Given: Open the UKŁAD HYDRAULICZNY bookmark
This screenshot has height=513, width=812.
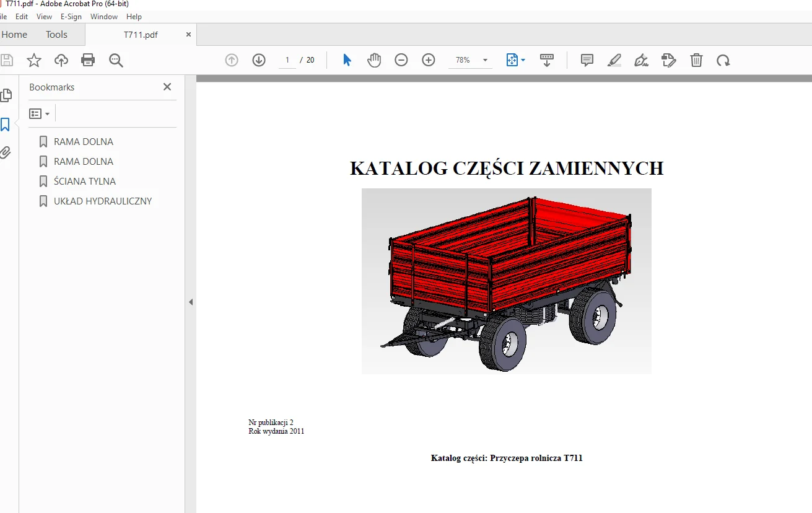Looking at the screenshot, I should click(103, 201).
